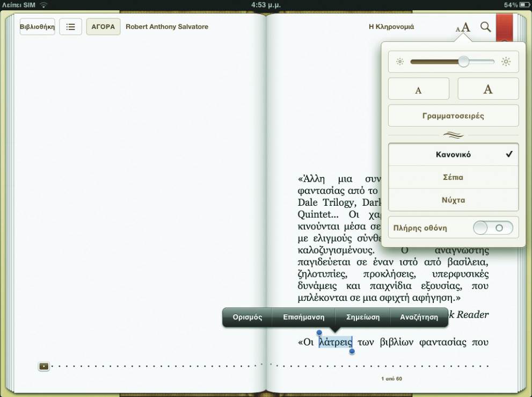The image size is (532, 397).
Task: Open the table of contents list icon
Action: point(70,27)
